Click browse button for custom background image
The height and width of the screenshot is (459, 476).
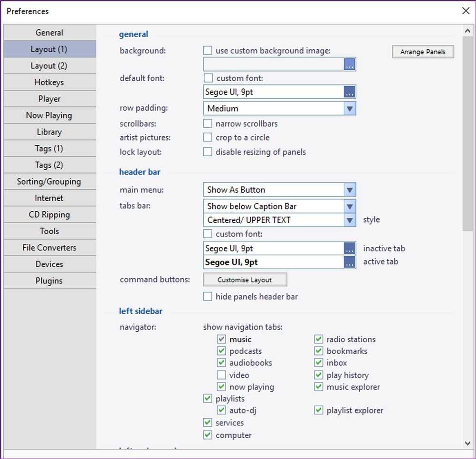[350, 65]
